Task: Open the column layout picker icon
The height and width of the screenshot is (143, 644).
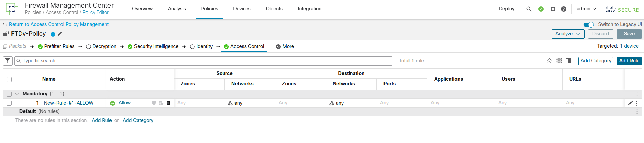Action: pyautogui.click(x=568, y=61)
